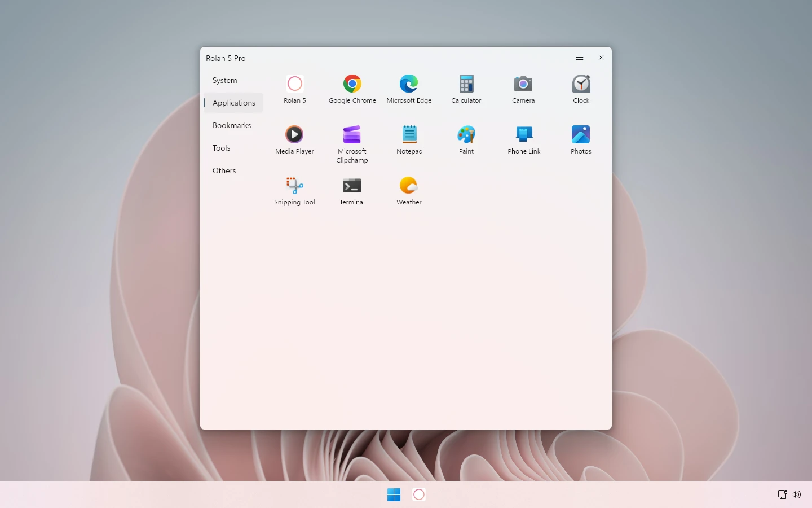This screenshot has width=812, height=508.
Task: Launch the Photos app
Action: pyautogui.click(x=581, y=140)
